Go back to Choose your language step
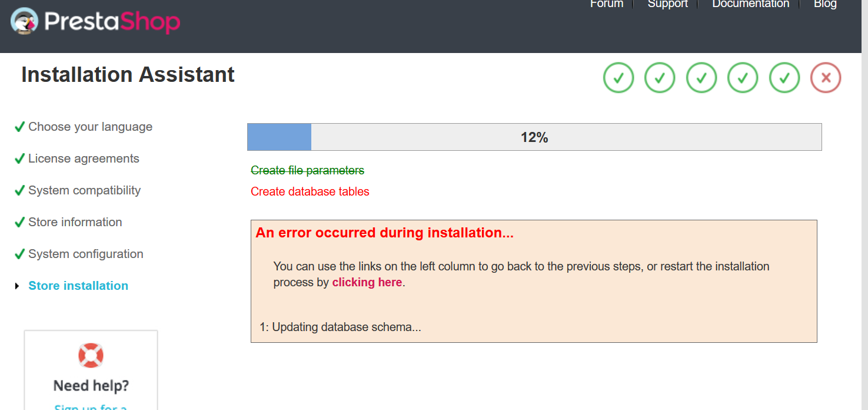The height and width of the screenshot is (410, 868). [91, 127]
